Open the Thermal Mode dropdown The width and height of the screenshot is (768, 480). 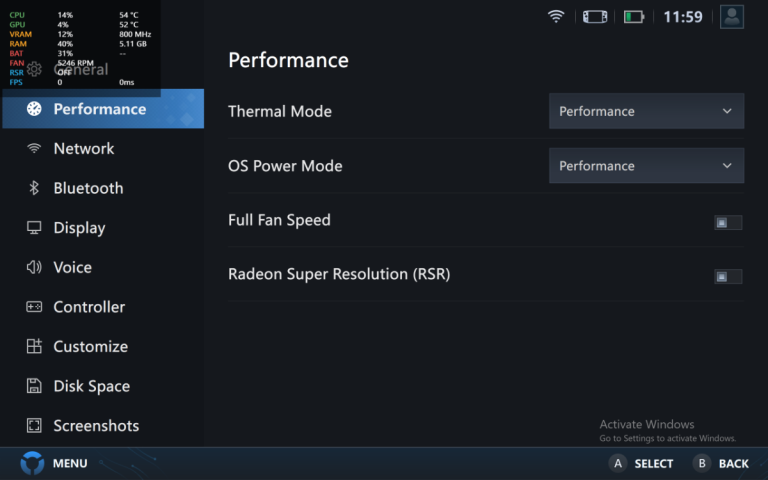coord(646,111)
